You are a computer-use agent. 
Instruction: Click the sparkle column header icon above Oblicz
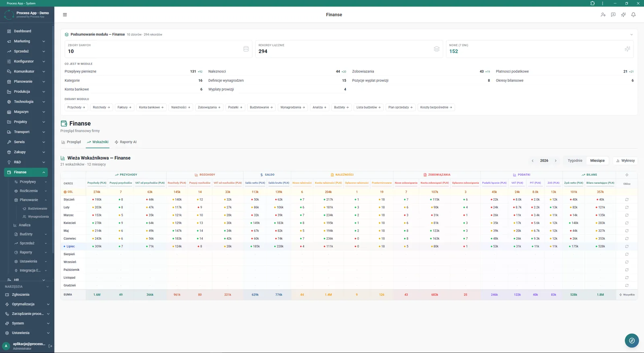(x=627, y=174)
